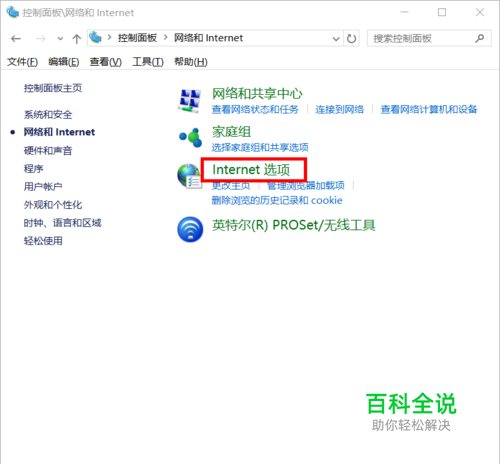The width and height of the screenshot is (500, 464).
Task: Open the 帮助(H) menu
Action: tap(191, 62)
